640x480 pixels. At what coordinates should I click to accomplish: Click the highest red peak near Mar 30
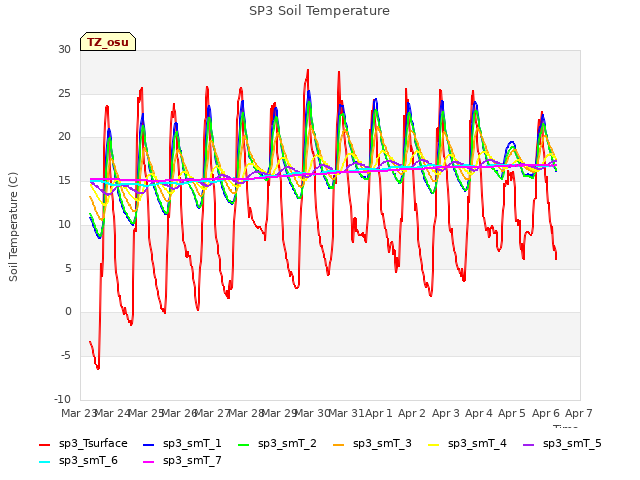point(308,71)
